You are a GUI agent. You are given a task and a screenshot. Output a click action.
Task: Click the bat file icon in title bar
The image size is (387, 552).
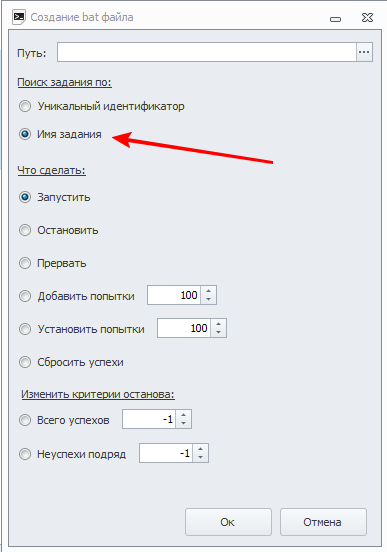tap(19, 17)
